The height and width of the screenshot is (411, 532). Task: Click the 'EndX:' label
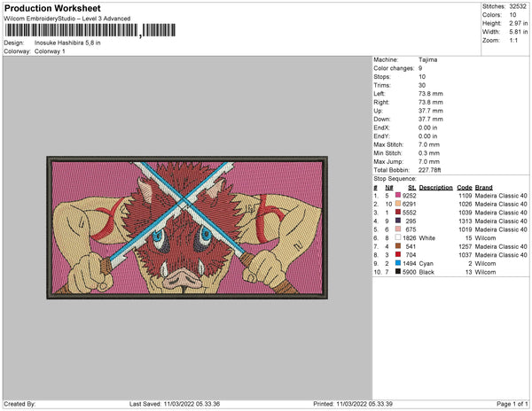pos(381,128)
